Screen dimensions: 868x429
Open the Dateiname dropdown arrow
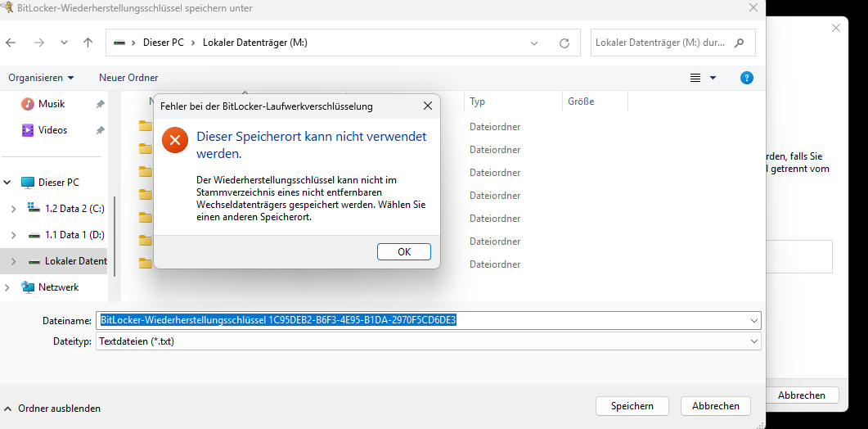[754, 320]
